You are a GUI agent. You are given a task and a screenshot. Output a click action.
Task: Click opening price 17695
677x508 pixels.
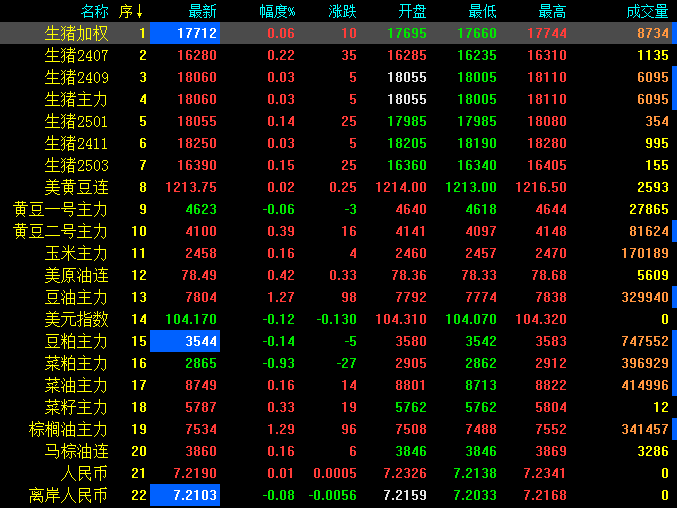pyautogui.click(x=407, y=33)
